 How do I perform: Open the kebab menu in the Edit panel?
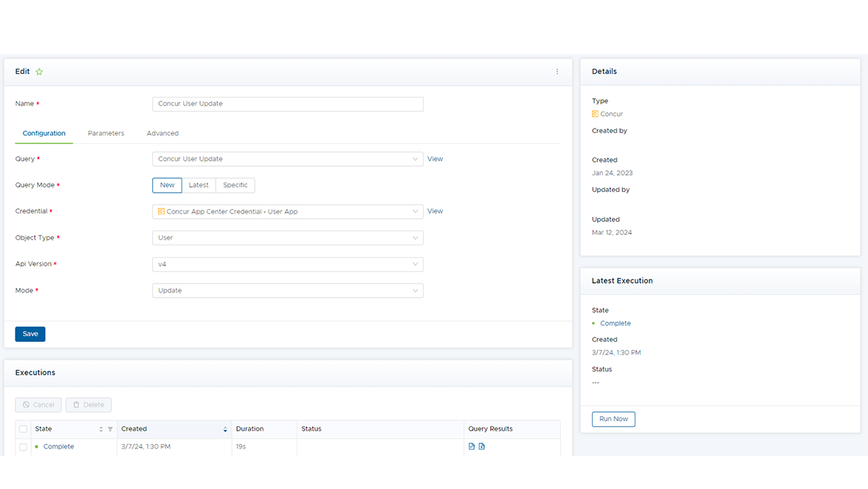[x=557, y=72]
